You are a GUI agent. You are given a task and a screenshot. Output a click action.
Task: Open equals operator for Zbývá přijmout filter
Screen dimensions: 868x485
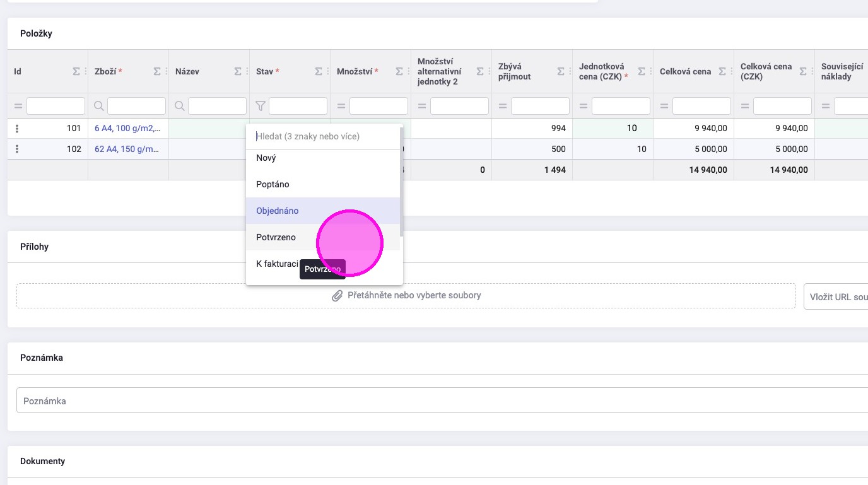click(502, 106)
